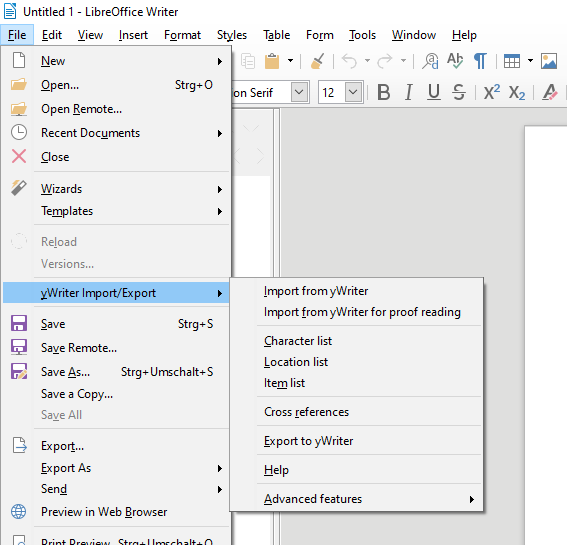Toggle formatting marks pilcrow icon

coord(480,61)
